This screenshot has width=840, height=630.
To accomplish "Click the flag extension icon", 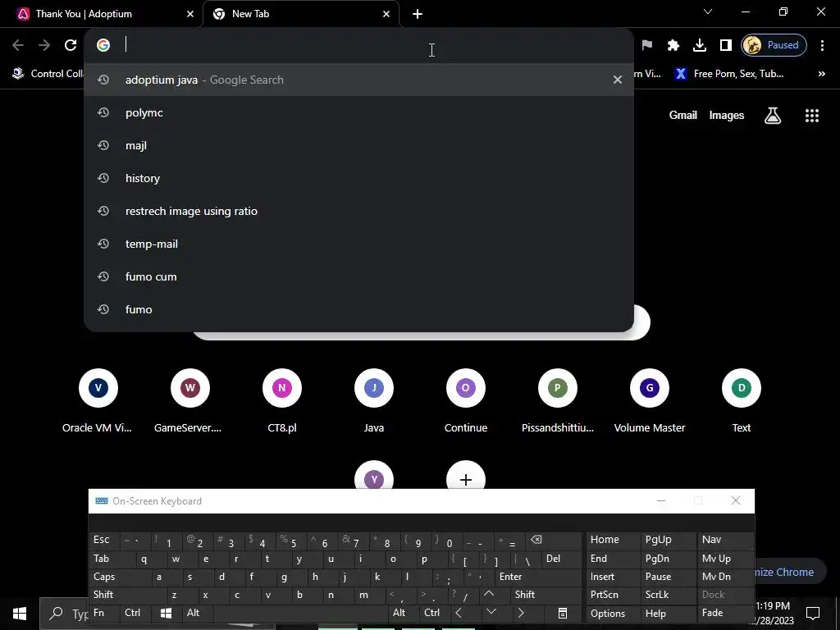I will 647,45.
